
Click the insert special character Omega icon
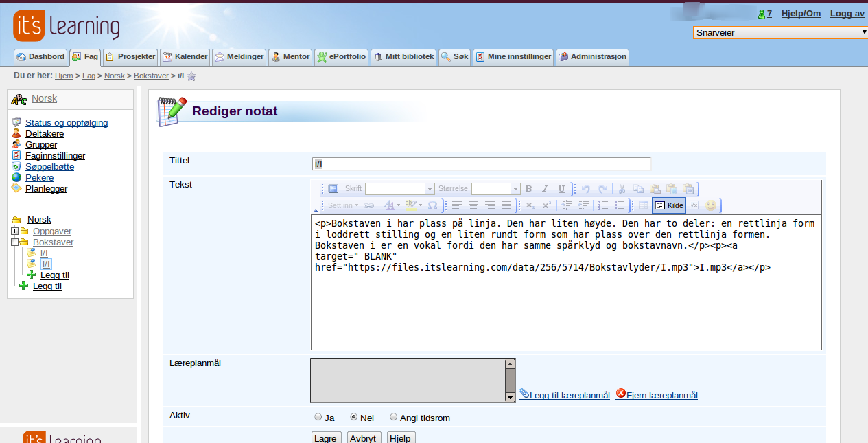(432, 205)
